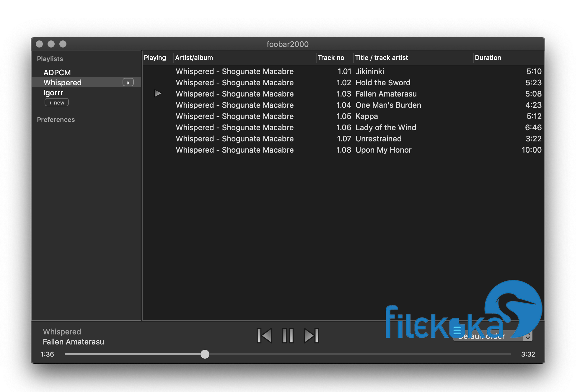Select the Jikininki track row
Screen dimensions: 580x392
click(343, 71)
